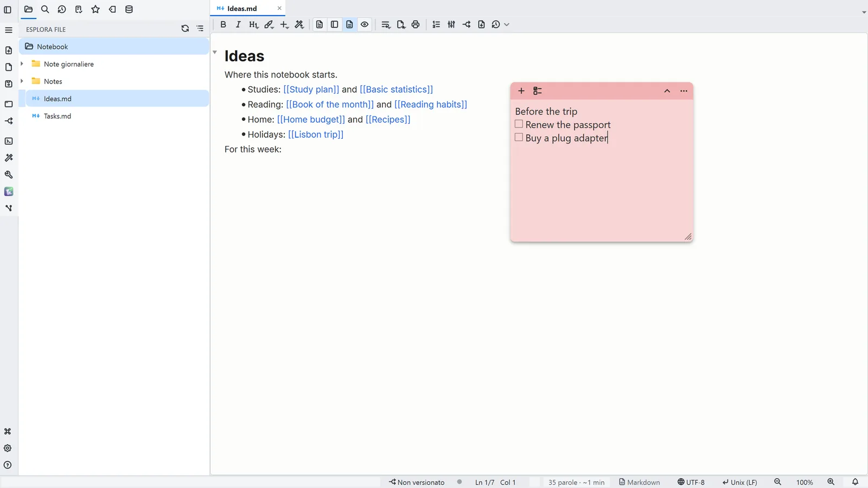Expand the Notes folder
868x488 pixels.
[22, 81]
